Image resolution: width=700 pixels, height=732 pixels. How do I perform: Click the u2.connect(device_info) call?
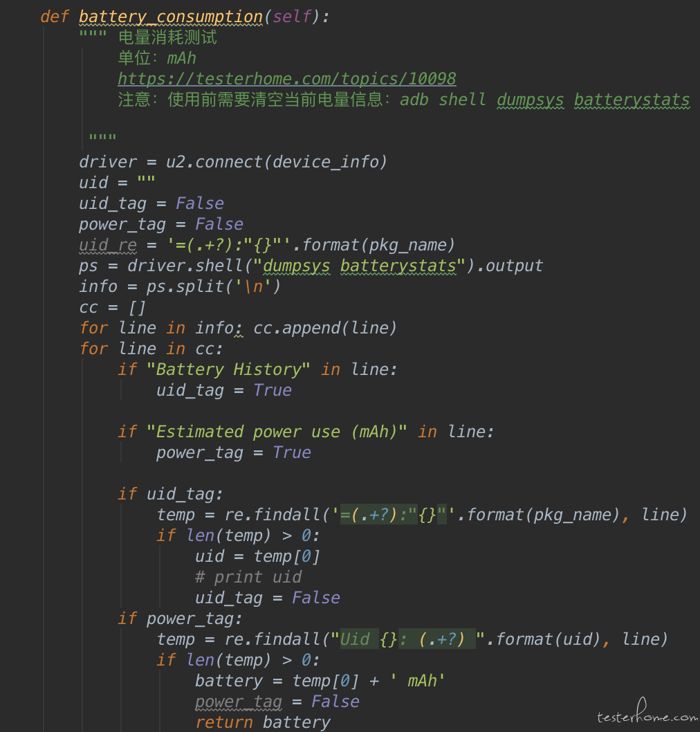[276, 161]
